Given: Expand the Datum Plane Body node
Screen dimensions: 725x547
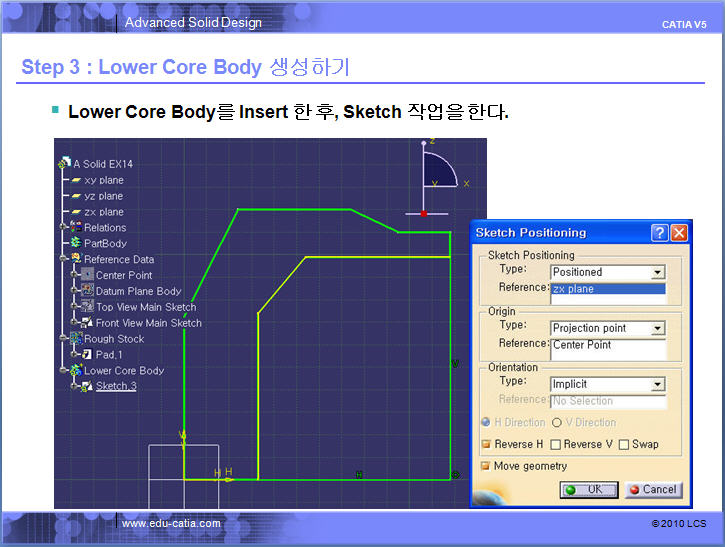Looking at the screenshot, I should (74, 290).
